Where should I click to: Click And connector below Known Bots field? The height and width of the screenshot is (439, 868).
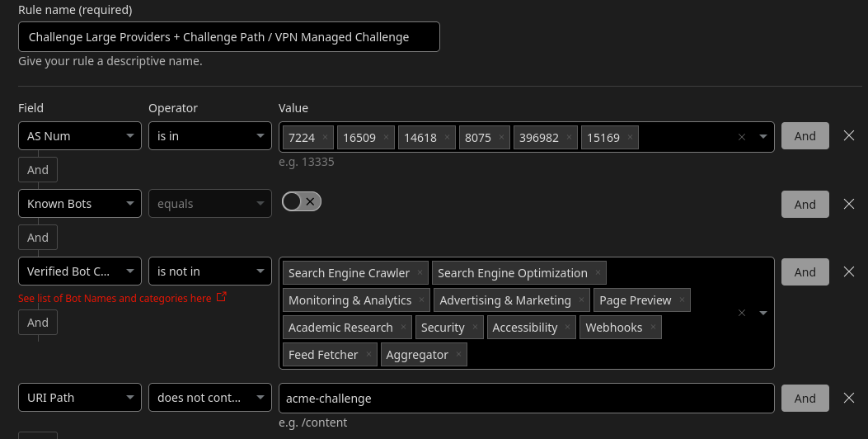(x=38, y=237)
